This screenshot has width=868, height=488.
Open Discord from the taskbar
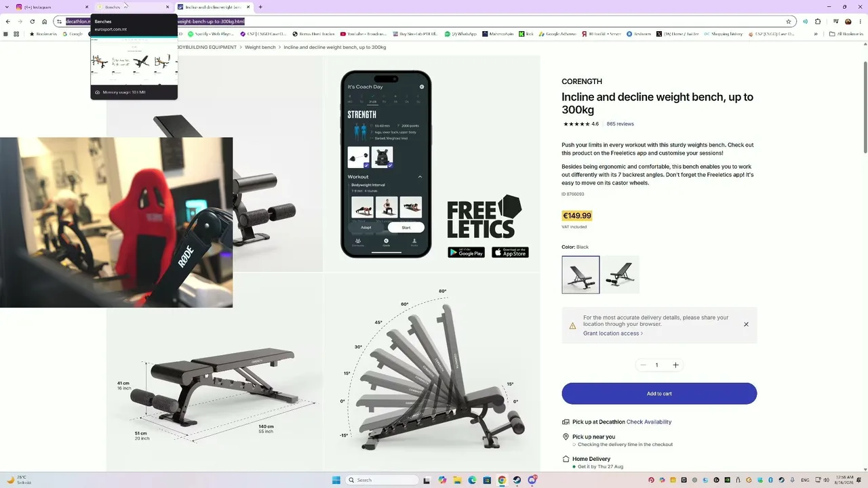coord(532,480)
